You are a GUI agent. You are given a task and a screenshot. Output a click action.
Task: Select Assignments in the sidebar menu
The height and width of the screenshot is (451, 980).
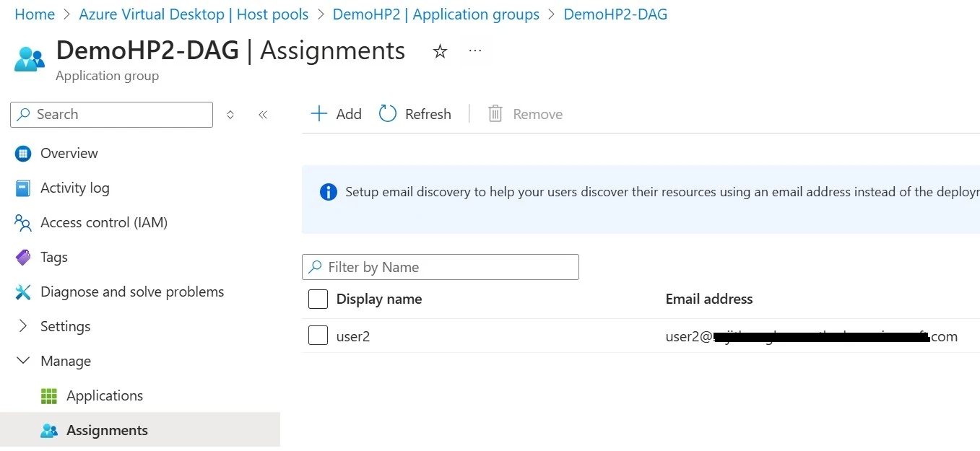[107, 430]
